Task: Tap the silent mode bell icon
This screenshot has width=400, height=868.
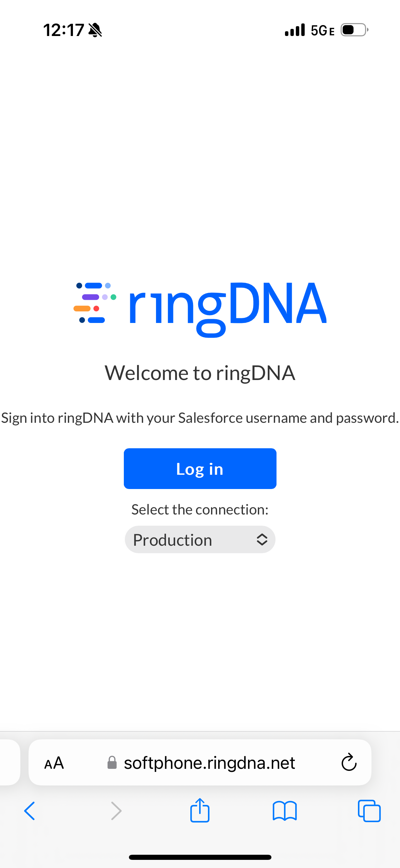Action: (95, 30)
